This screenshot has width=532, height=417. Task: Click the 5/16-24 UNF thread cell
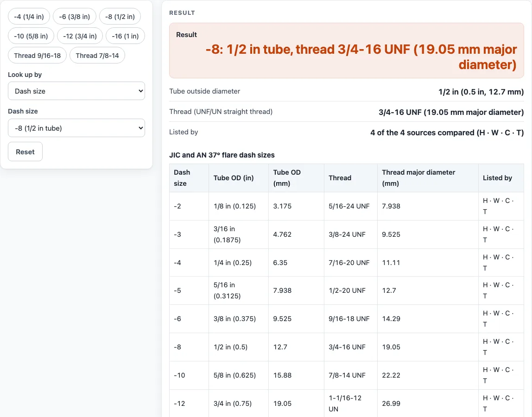350,206
